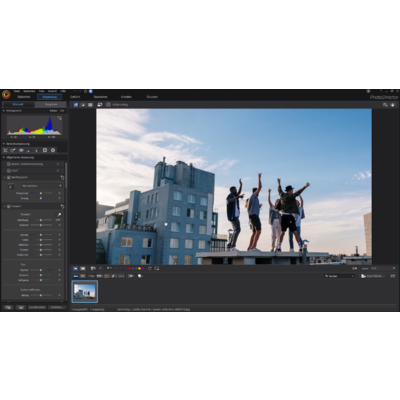Image resolution: width=400 pixels, height=400 pixels.
Task: Select the adjustment selection tool
Action: [x=37, y=150]
